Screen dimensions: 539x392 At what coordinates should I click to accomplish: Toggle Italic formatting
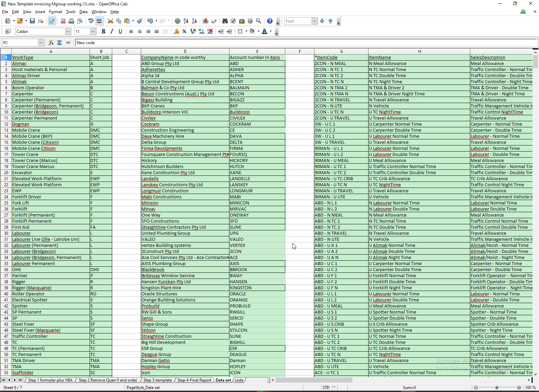(x=112, y=31)
